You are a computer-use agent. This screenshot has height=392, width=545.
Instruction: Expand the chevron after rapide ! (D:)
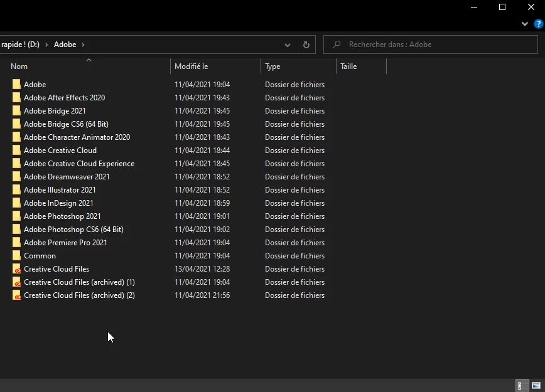click(x=46, y=45)
